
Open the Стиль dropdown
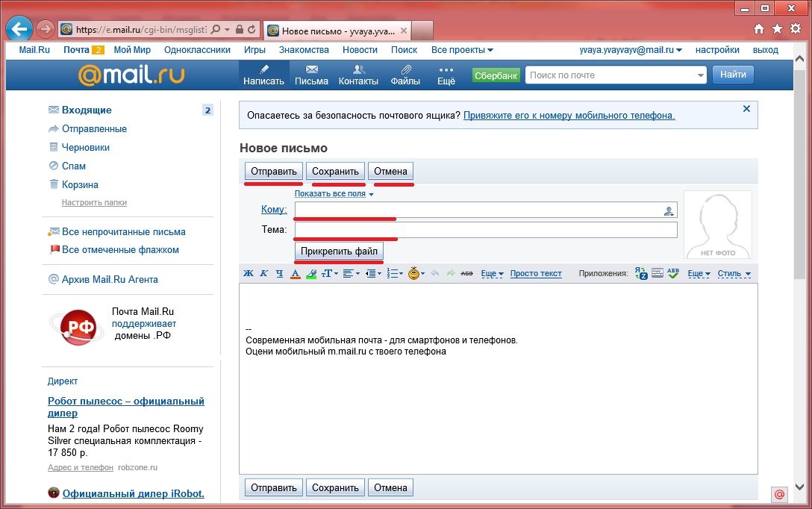click(734, 273)
